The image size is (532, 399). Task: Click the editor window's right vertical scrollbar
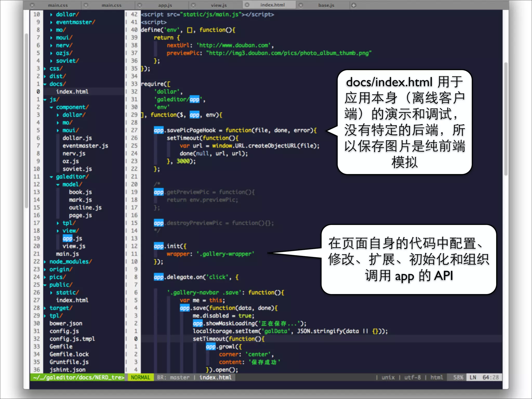(506, 119)
